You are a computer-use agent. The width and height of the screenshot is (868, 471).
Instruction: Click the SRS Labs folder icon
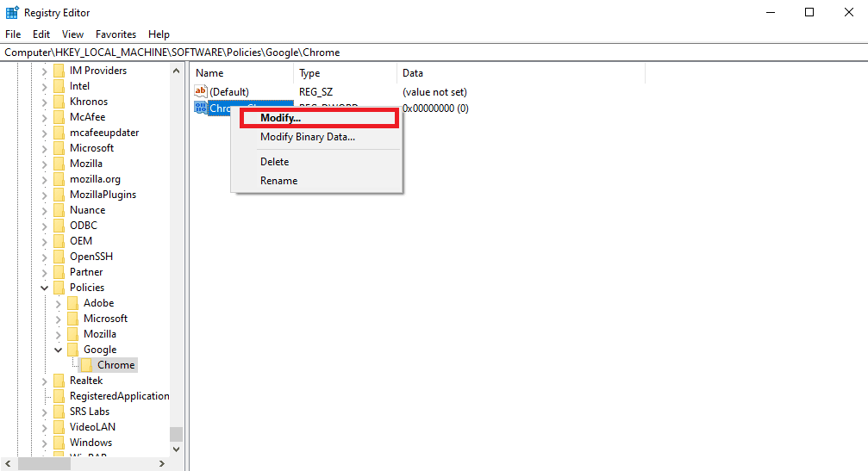point(59,412)
